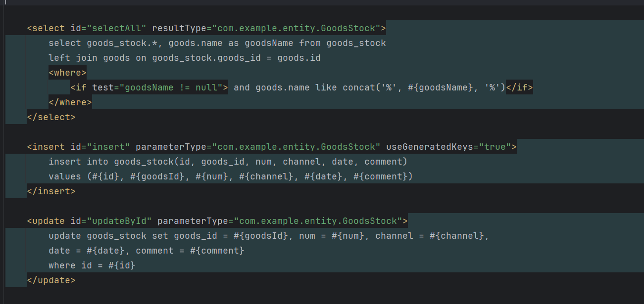Click the 'where id = #{id}' line
This screenshot has height=304, width=644.
[92, 265]
